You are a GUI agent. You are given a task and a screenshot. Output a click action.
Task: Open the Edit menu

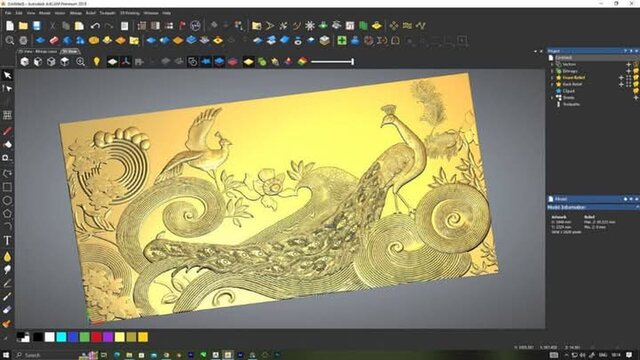coord(19,13)
